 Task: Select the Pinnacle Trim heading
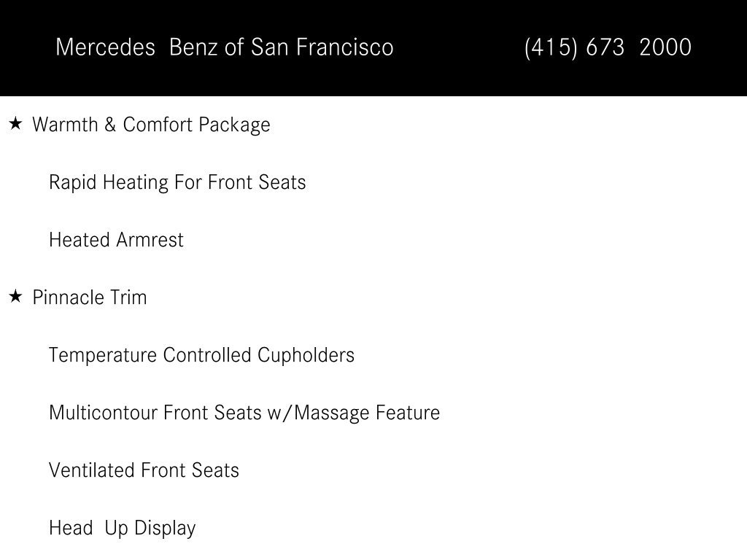(x=90, y=297)
